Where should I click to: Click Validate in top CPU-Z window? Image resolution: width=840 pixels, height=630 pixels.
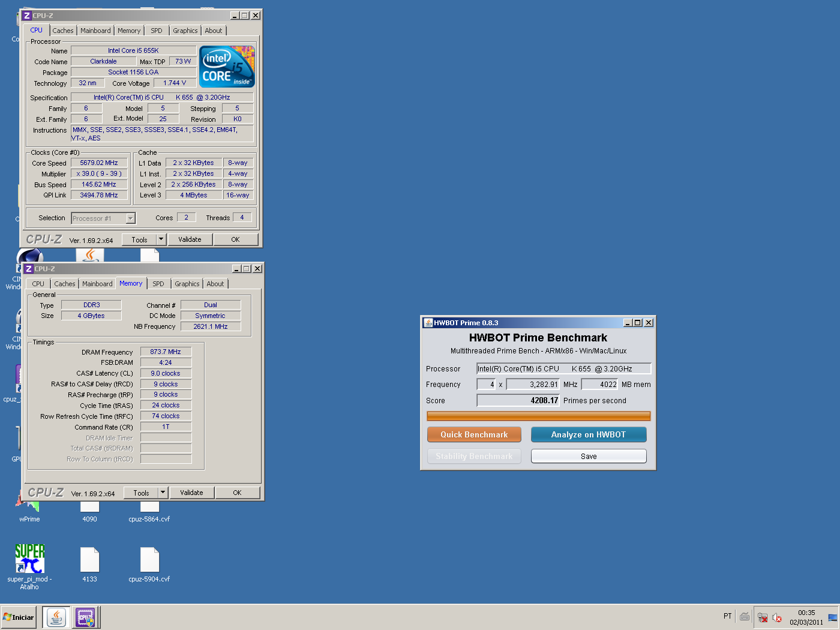[x=190, y=239]
